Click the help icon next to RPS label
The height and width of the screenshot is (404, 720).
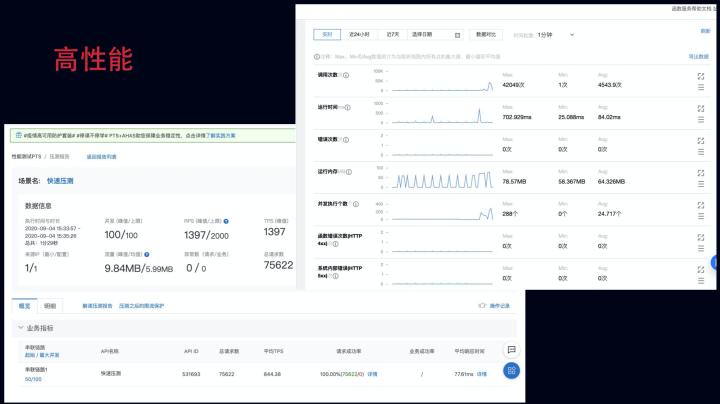pyautogui.click(x=226, y=221)
